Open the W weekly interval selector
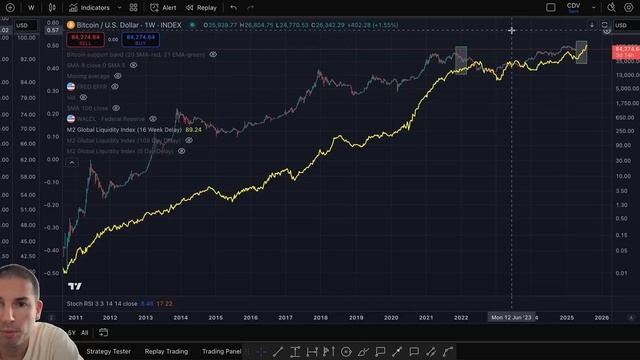640x360 pixels. [x=31, y=7]
